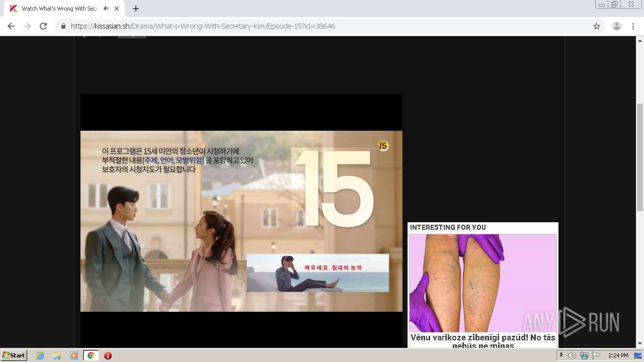The height and width of the screenshot is (362, 644).
Task: Close the Watch What's Wrong With Secretary tab
Action: click(x=117, y=9)
